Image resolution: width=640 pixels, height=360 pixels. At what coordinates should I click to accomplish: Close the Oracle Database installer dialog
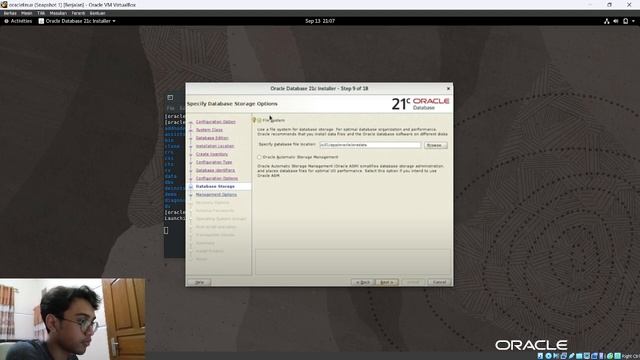pos(448,89)
